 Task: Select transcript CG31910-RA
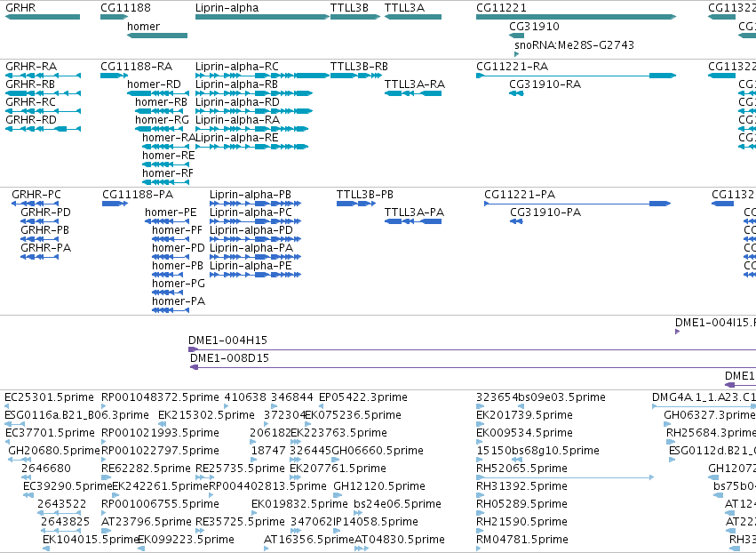[x=516, y=93]
